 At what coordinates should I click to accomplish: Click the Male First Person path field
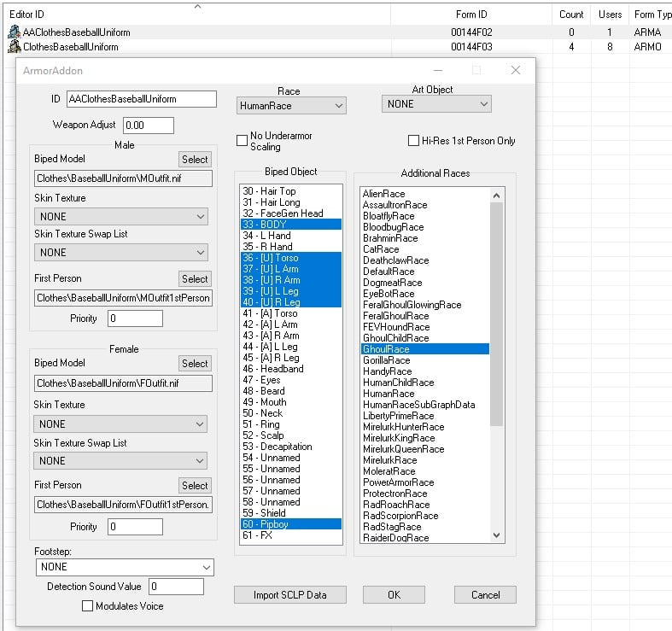(123, 298)
